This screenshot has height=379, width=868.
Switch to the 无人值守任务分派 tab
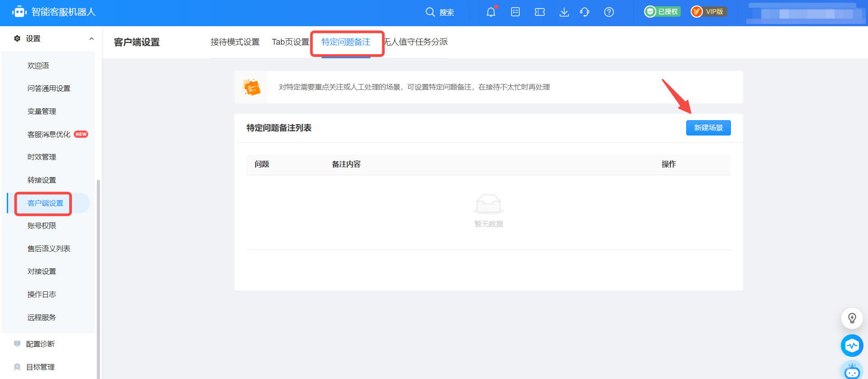pyautogui.click(x=416, y=42)
